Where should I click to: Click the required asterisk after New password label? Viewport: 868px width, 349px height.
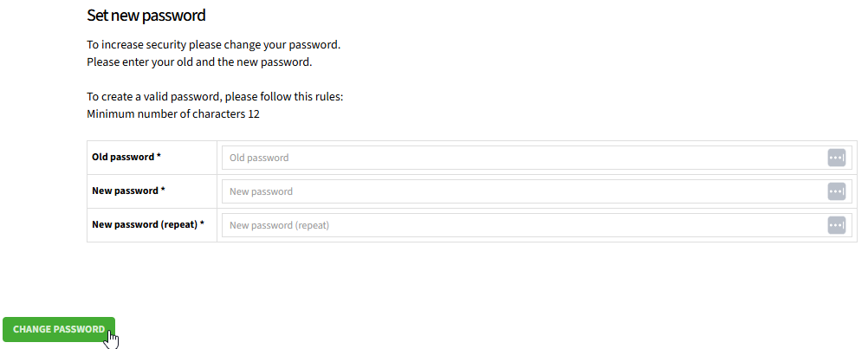(x=163, y=190)
